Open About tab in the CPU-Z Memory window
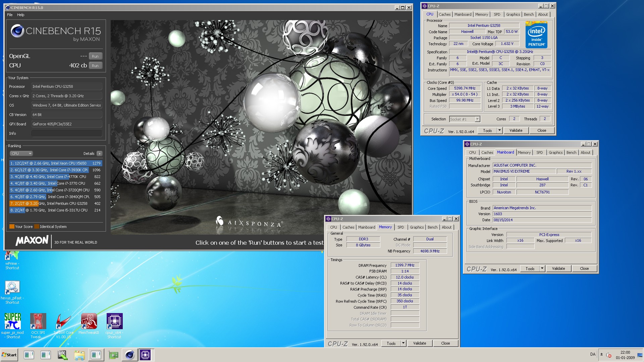Image resolution: width=644 pixels, height=362 pixels. point(446,227)
